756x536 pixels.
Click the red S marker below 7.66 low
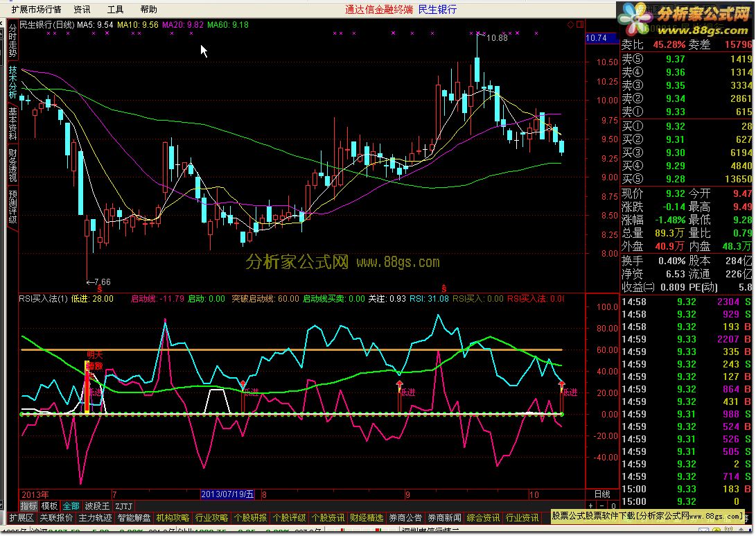tap(100, 289)
